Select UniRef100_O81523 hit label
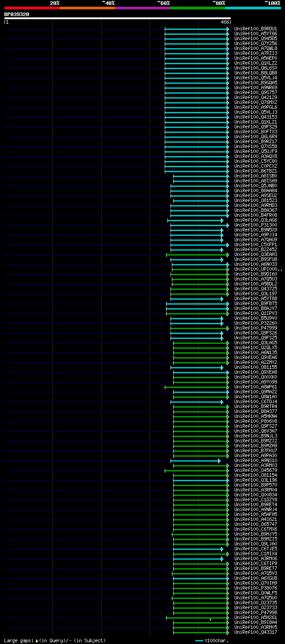This screenshot has height=644, width=285. [256, 201]
